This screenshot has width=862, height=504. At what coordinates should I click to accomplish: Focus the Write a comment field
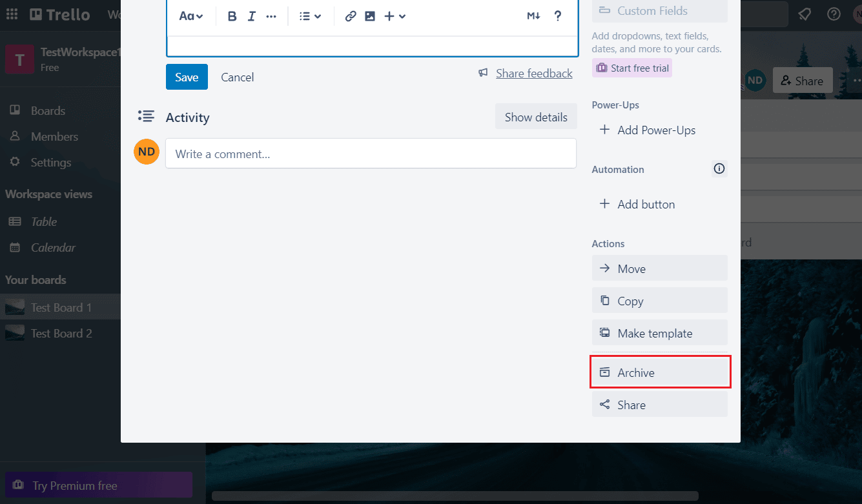tap(371, 154)
